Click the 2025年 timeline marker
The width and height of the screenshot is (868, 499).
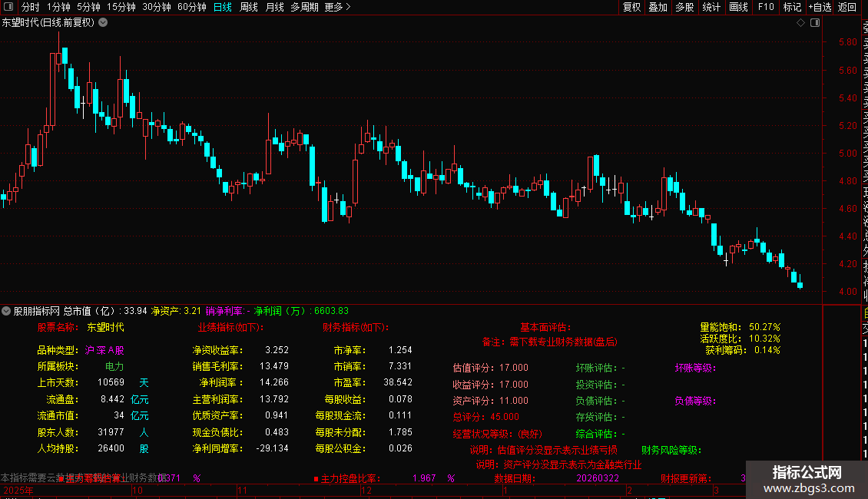(x=18, y=490)
